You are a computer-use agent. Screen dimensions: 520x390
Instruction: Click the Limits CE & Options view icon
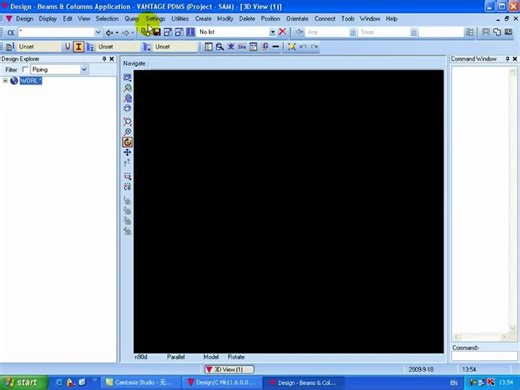(x=127, y=78)
